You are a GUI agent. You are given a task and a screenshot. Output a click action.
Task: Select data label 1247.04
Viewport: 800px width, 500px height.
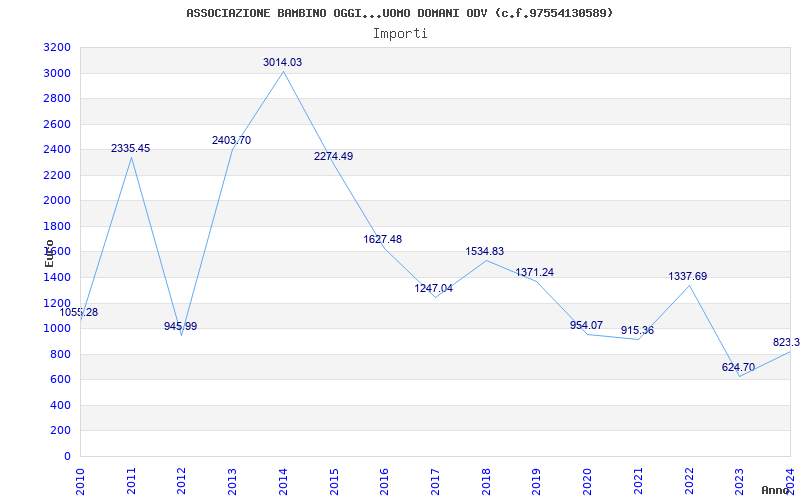434,288
